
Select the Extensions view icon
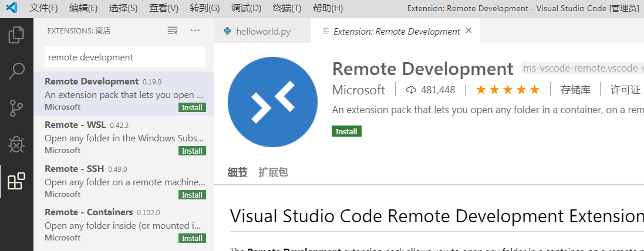16,181
